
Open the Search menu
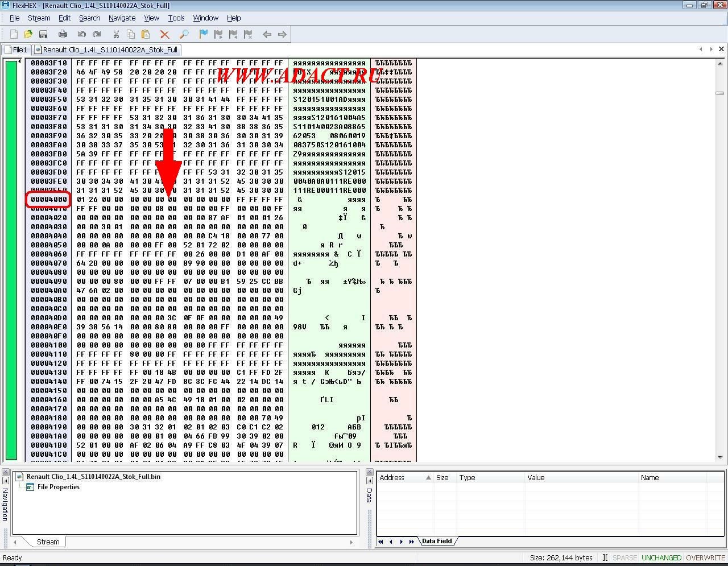click(x=89, y=18)
